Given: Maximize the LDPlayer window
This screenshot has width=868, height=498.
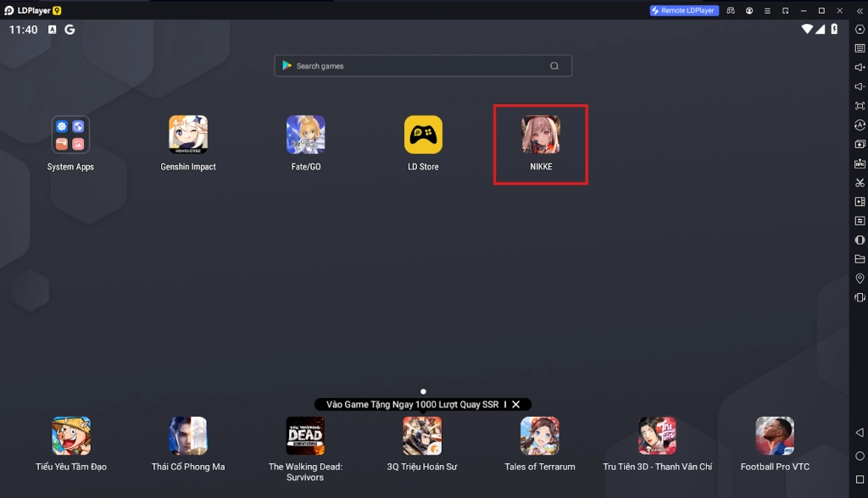Looking at the screenshot, I should pyautogui.click(x=821, y=10).
